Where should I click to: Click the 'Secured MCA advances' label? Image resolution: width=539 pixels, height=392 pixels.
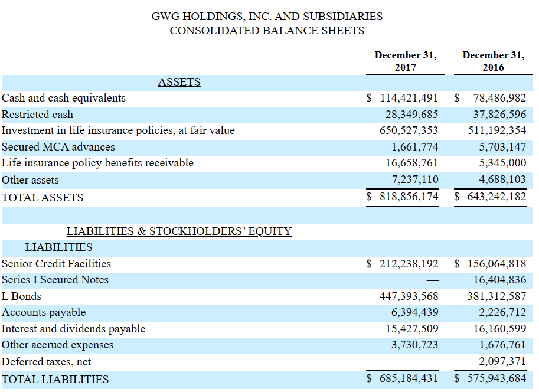click(58, 147)
